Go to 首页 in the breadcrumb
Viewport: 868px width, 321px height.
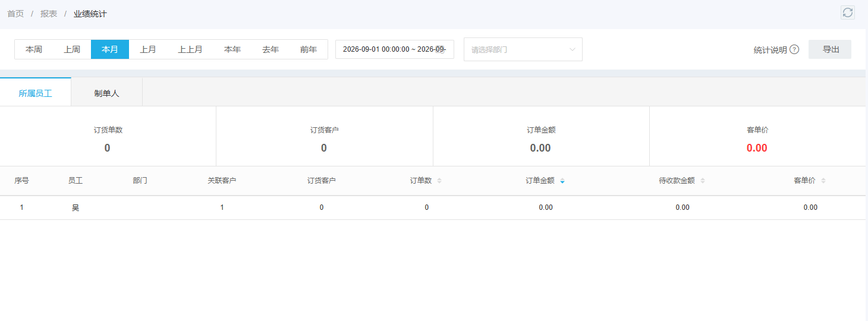(15, 14)
